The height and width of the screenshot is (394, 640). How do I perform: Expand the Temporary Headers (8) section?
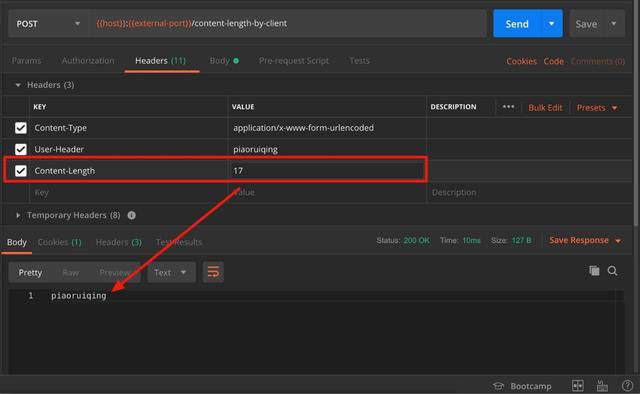click(x=18, y=215)
